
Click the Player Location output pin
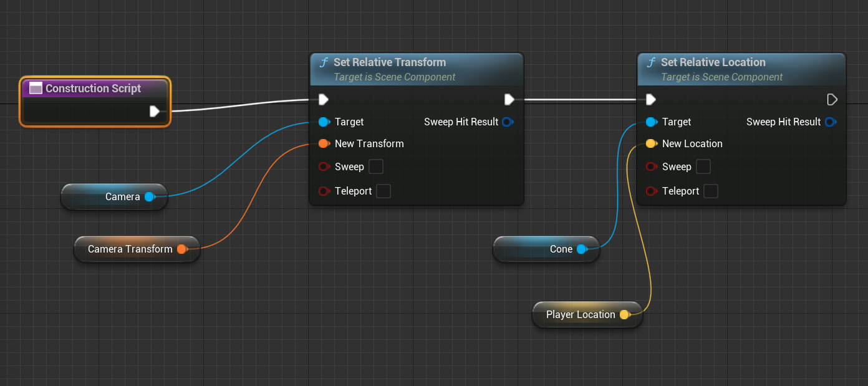pyautogui.click(x=625, y=314)
